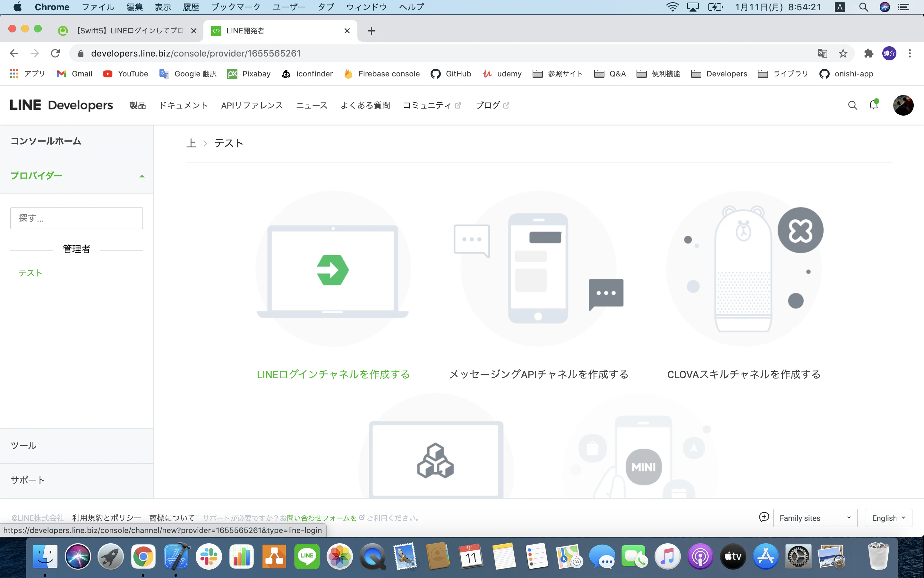This screenshot has height=578, width=924.
Task: Click CLOVAスキルチャネルを作成する link
Action: pos(744,374)
